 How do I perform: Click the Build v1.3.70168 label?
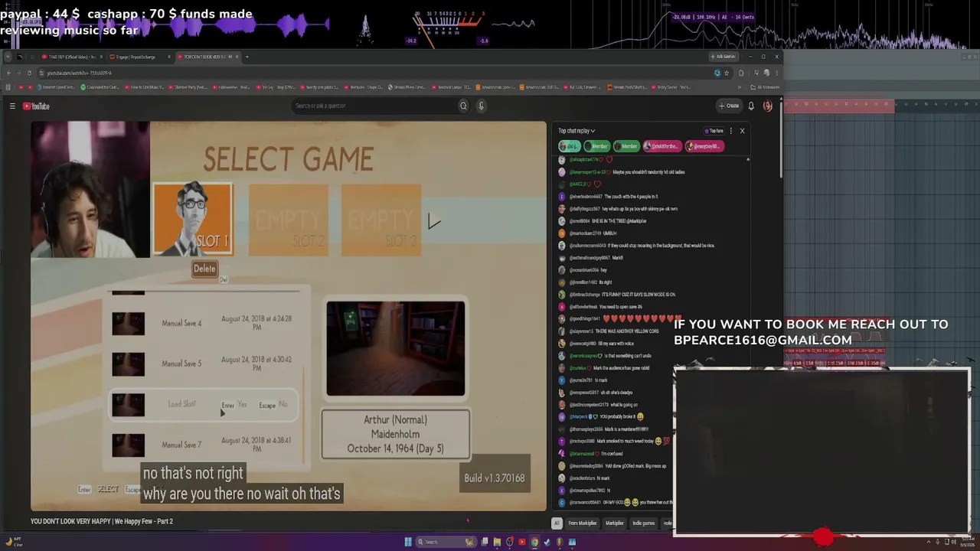pos(495,478)
